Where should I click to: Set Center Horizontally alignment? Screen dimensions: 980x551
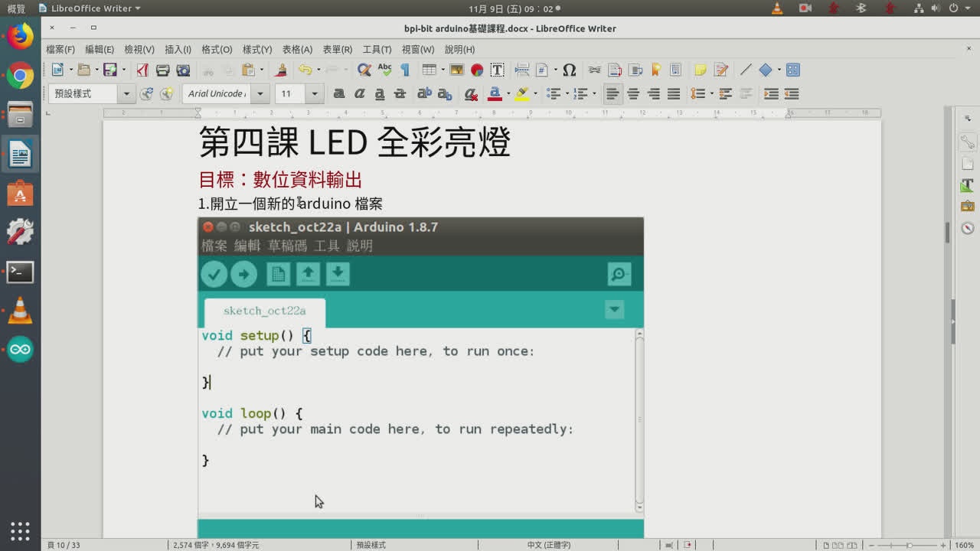(x=633, y=94)
